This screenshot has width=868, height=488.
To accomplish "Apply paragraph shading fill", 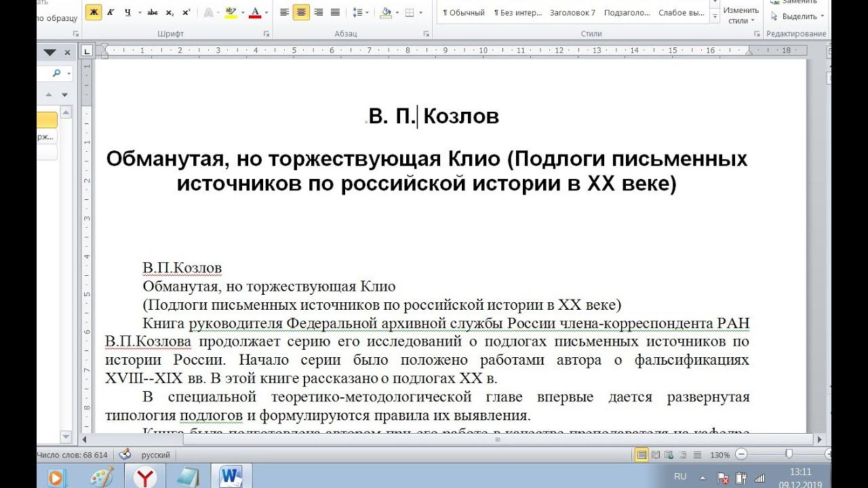I will (385, 12).
